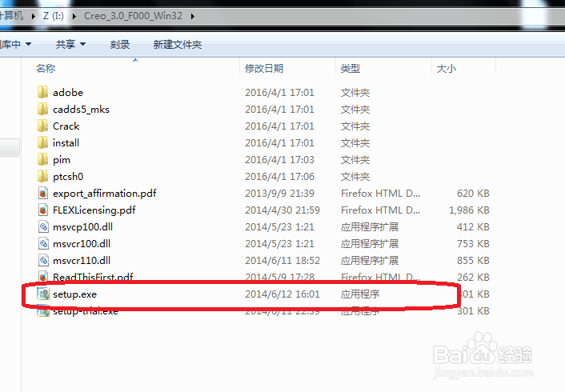Screen dimensions: 565x392
Task: Click the pim folder icon
Action: [42, 159]
